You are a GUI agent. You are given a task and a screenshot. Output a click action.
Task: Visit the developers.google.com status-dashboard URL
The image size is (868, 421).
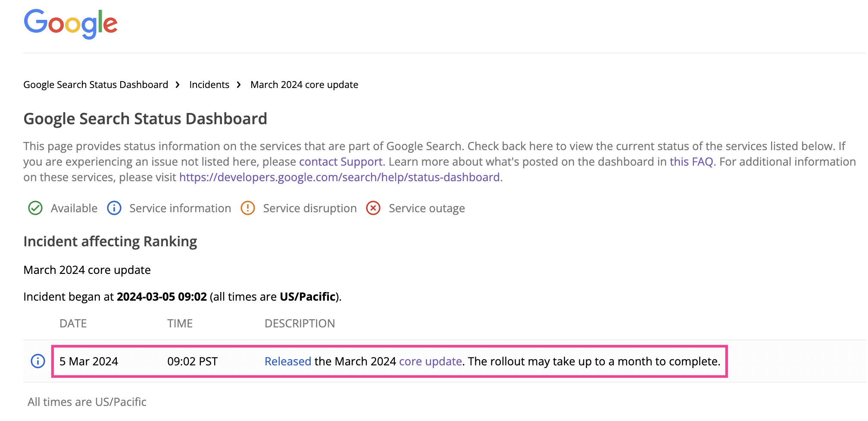pos(339,177)
